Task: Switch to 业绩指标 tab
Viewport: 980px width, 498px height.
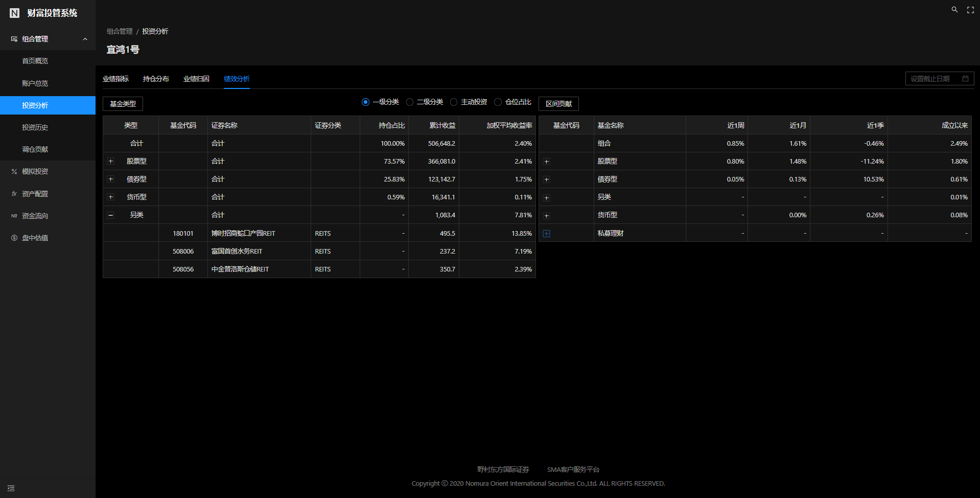Action: click(x=115, y=79)
